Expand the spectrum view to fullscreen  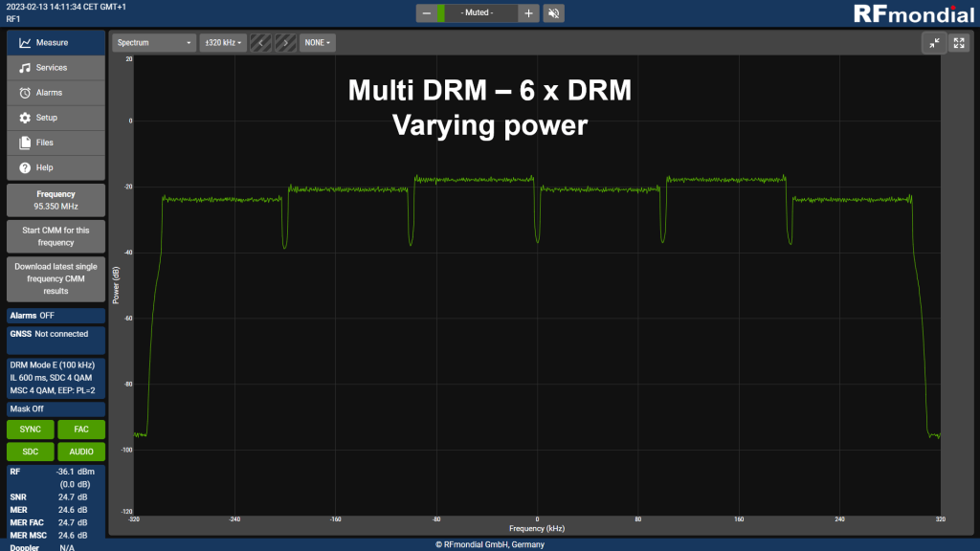(x=959, y=42)
